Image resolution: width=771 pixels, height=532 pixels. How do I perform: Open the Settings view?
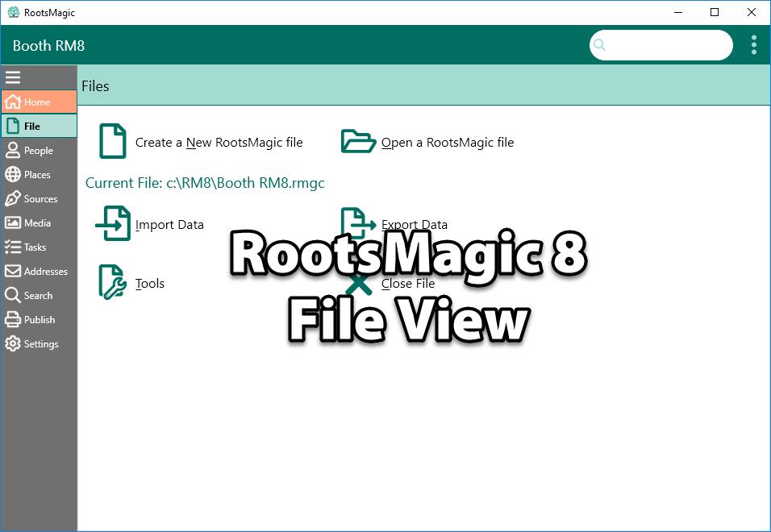point(39,343)
